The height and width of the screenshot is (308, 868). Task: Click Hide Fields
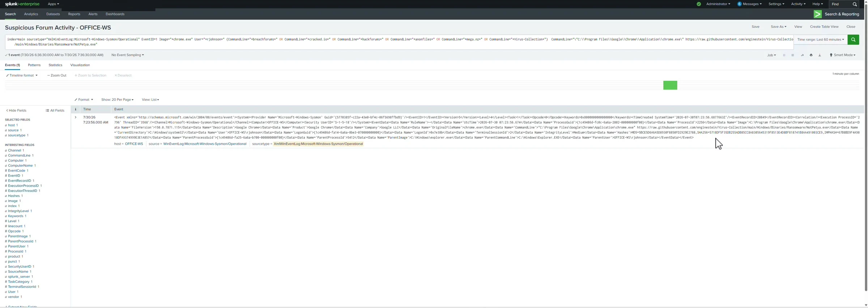[16, 110]
